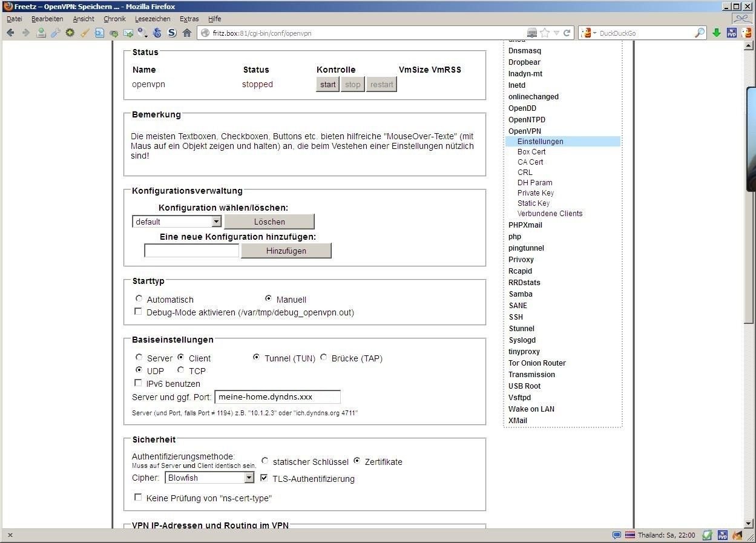The width and height of the screenshot is (756, 543).
Task: Open the Verbundene Clients sidebar link
Action: point(550,213)
